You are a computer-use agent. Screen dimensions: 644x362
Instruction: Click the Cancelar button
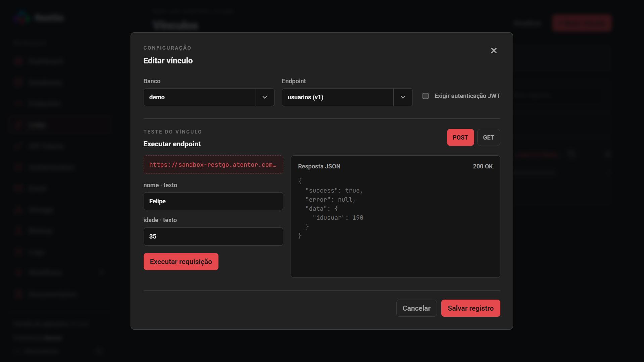pos(416,308)
